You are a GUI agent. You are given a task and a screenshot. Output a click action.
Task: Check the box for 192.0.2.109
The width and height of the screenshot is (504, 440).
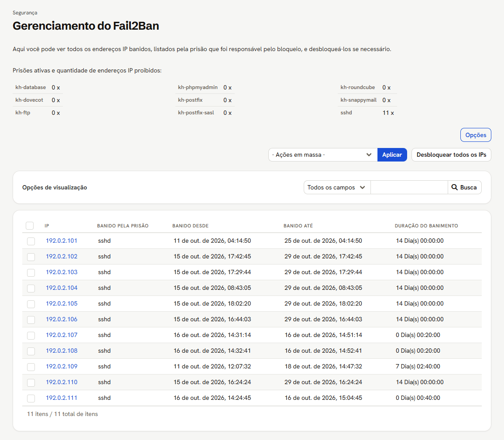pyautogui.click(x=31, y=367)
